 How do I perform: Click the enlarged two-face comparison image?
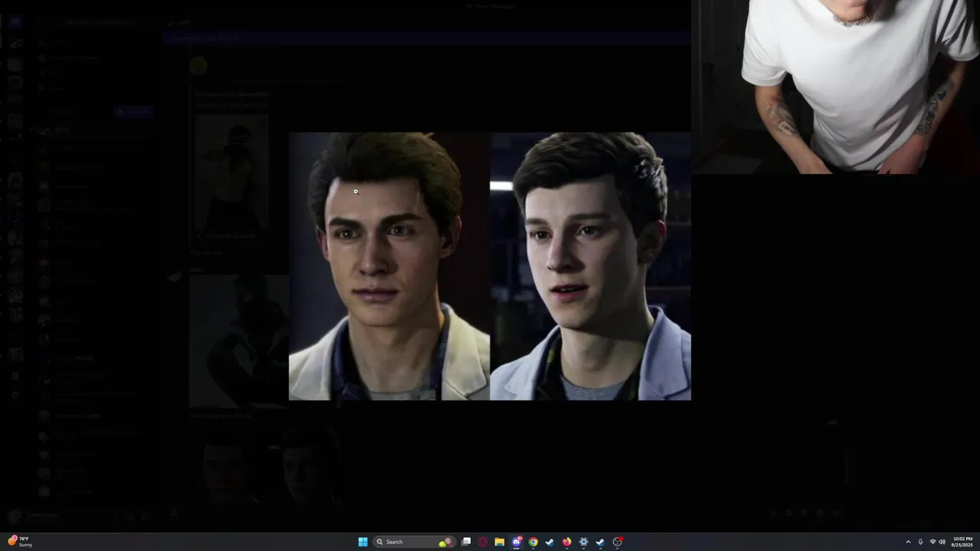[490, 266]
